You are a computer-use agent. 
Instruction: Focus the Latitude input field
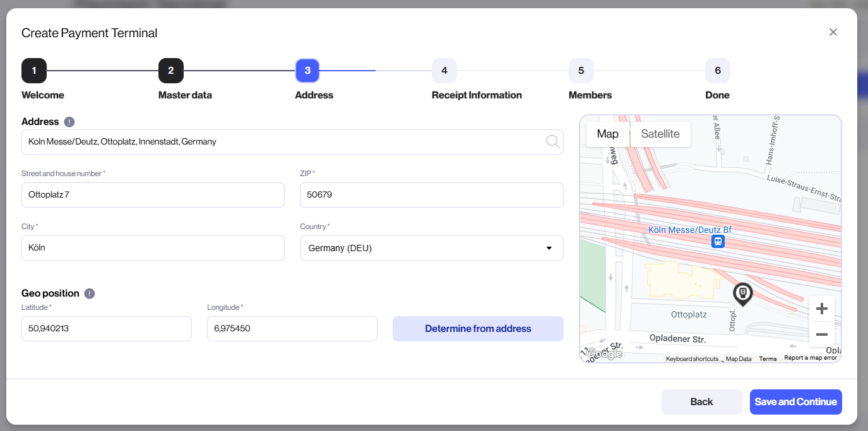click(x=106, y=329)
